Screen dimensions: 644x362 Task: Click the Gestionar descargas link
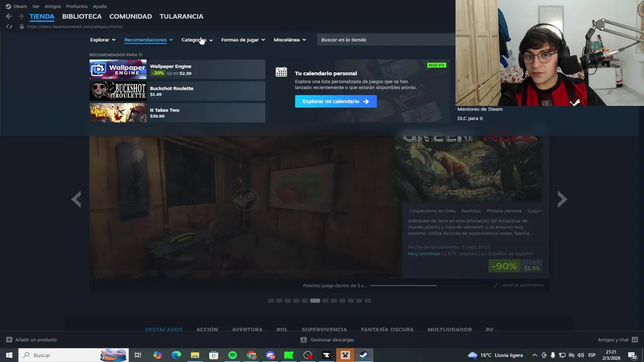pyautogui.click(x=332, y=340)
